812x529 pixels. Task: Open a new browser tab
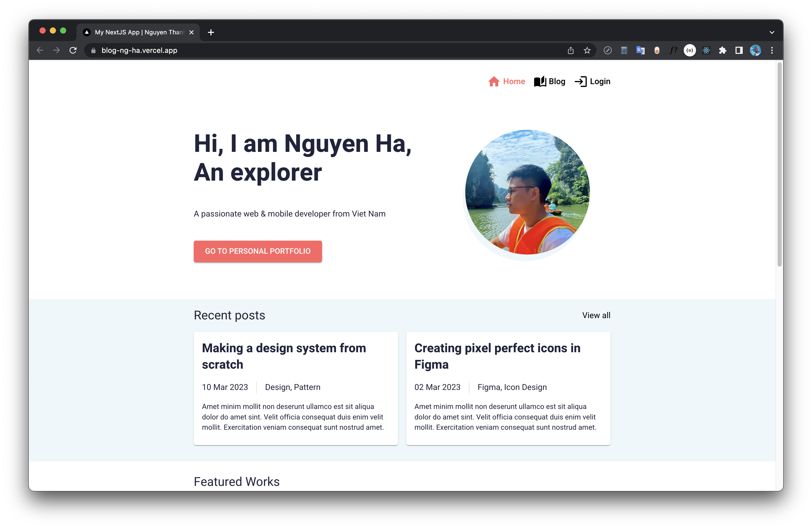pyautogui.click(x=211, y=32)
